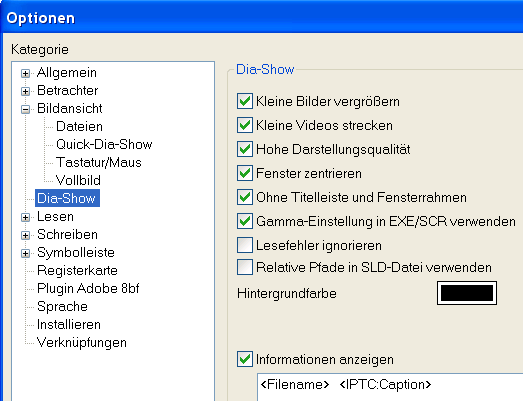Disable Hohe Darstellungsqualität option
The image size is (523, 401).
pos(245,149)
